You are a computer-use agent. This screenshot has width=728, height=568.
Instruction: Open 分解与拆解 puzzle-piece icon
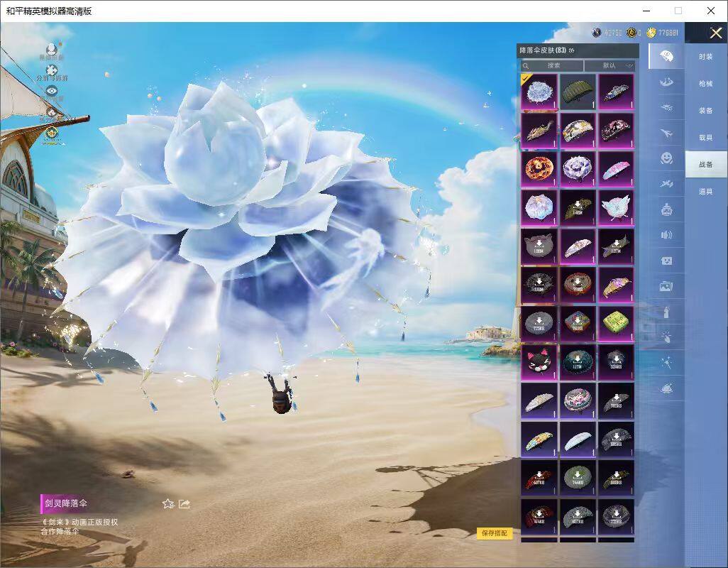[52, 70]
